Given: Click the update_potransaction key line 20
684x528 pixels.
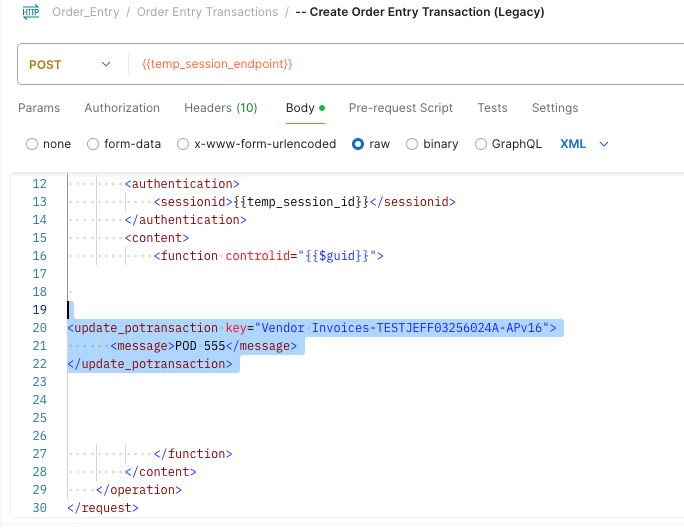Looking at the screenshot, I should [312, 328].
